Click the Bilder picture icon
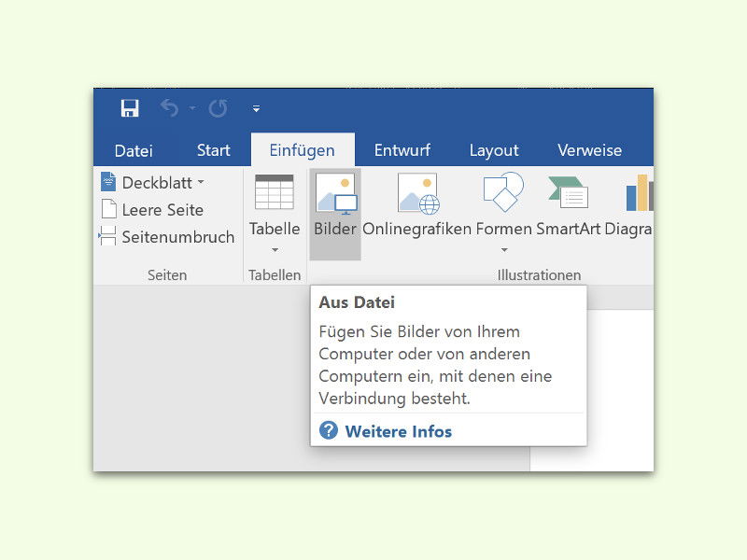 [x=336, y=193]
